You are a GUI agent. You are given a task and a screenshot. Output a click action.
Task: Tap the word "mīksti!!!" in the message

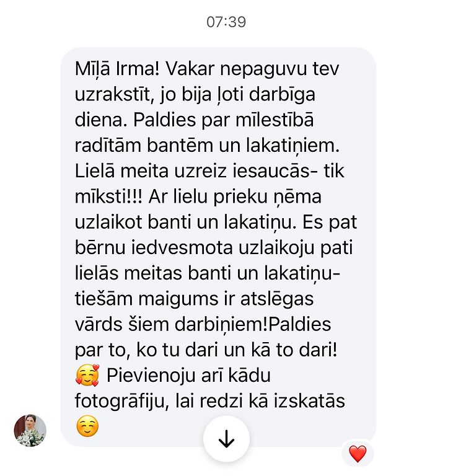click(108, 196)
